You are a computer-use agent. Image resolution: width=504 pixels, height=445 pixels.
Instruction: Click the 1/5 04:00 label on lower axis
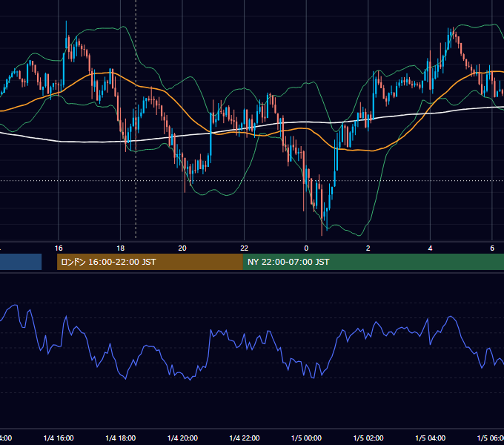(431, 438)
